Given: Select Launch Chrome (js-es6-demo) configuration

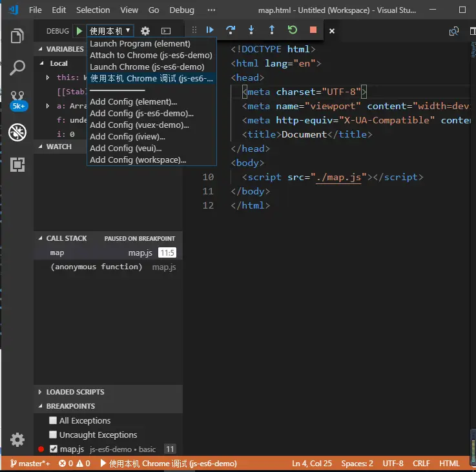Looking at the screenshot, I should coord(147,67).
